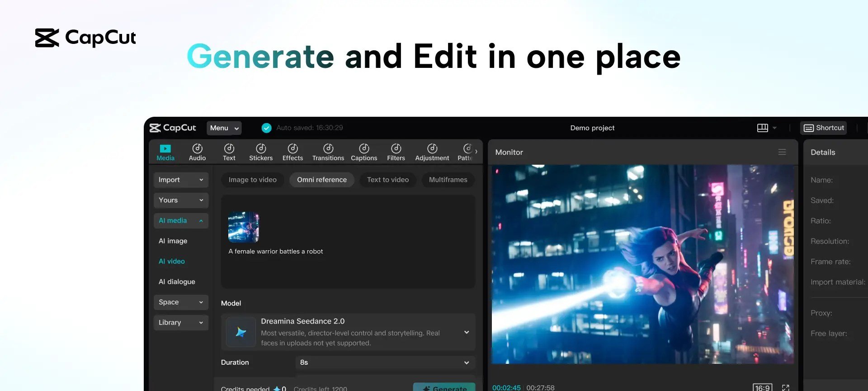Select AI image in sidebar
The height and width of the screenshot is (391, 868).
point(173,241)
